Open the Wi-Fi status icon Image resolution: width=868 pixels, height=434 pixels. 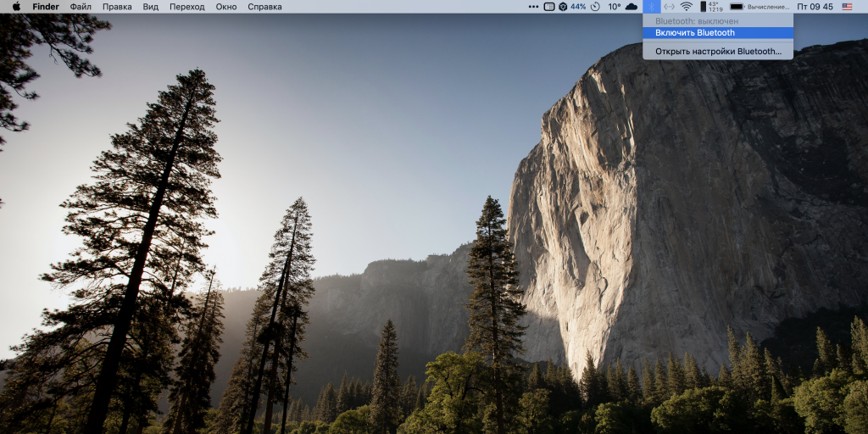point(687,7)
